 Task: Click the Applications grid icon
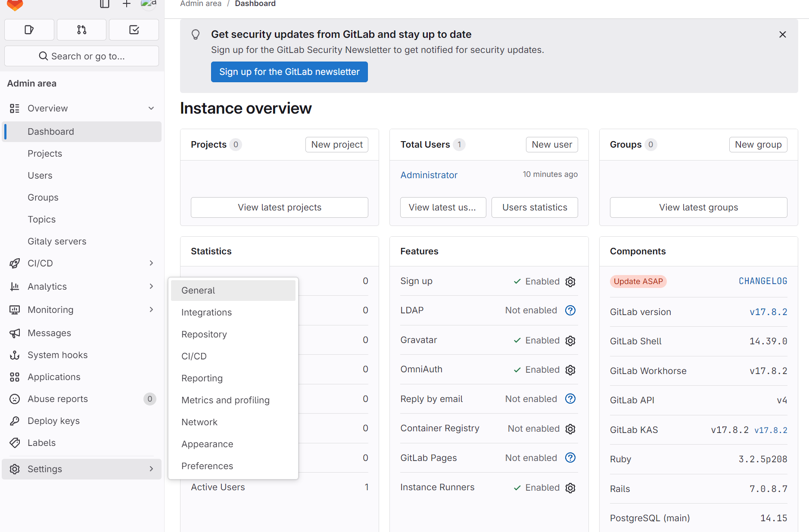click(x=15, y=377)
